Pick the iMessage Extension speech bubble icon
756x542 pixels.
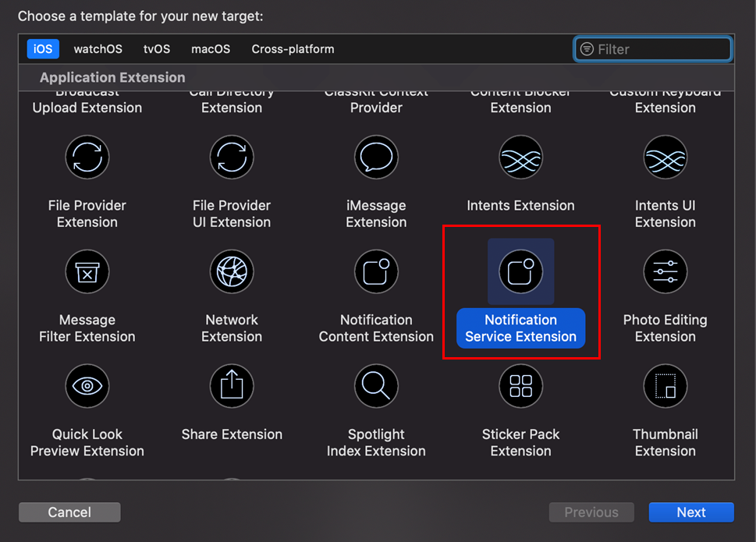pos(376,158)
